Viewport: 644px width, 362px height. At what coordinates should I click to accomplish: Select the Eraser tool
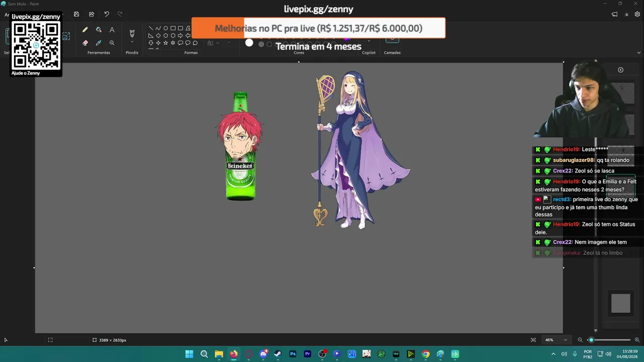click(x=85, y=43)
